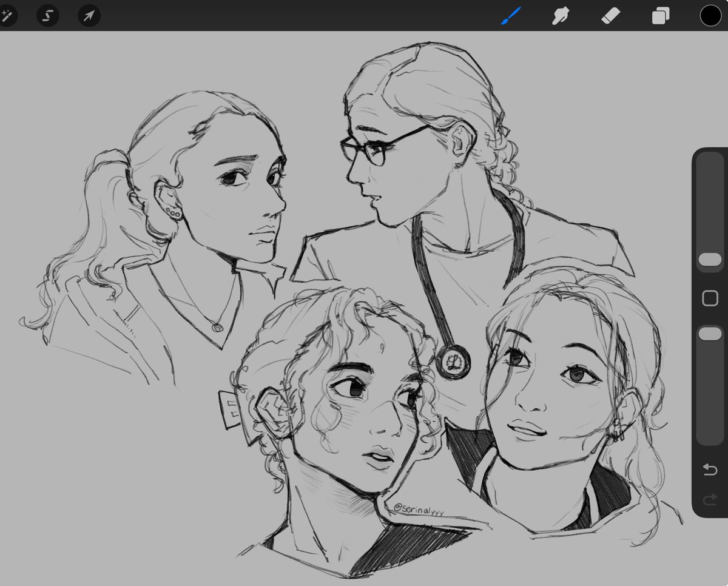Click the brush opacity slider handle
Screen dimensions: 728x586
(x=710, y=334)
